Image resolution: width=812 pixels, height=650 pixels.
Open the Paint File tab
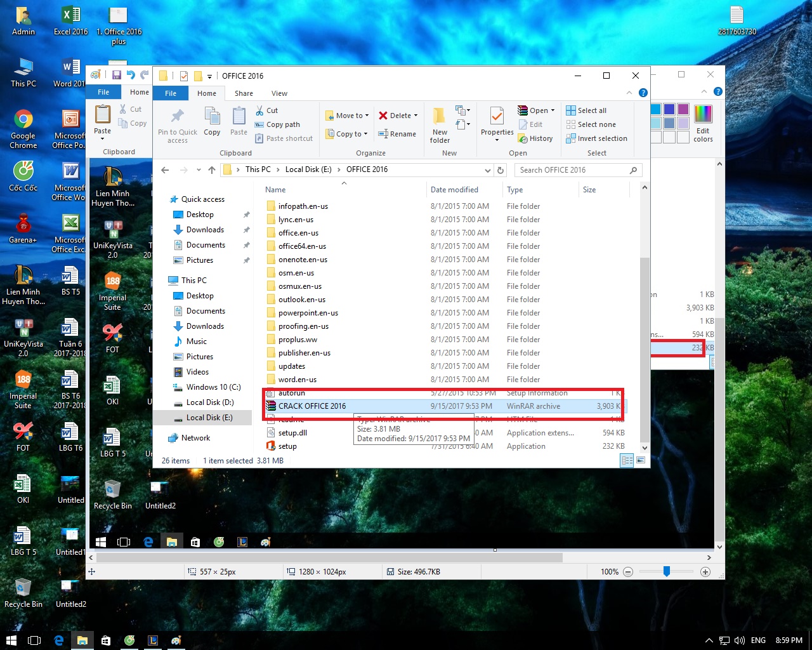[103, 92]
